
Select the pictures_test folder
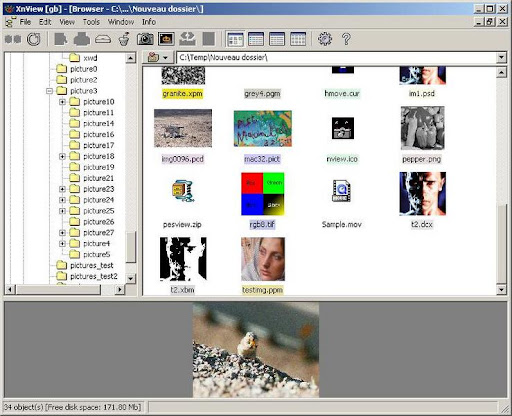click(92, 265)
